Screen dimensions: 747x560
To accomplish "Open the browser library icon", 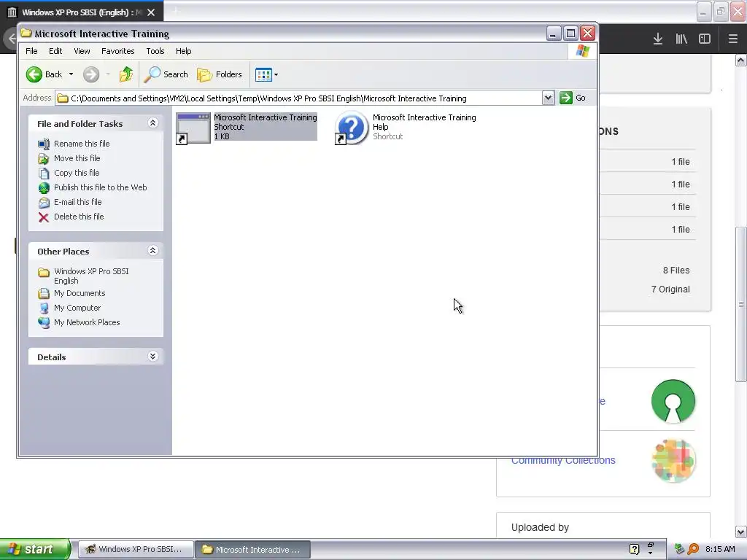I will pyautogui.click(x=681, y=39).
